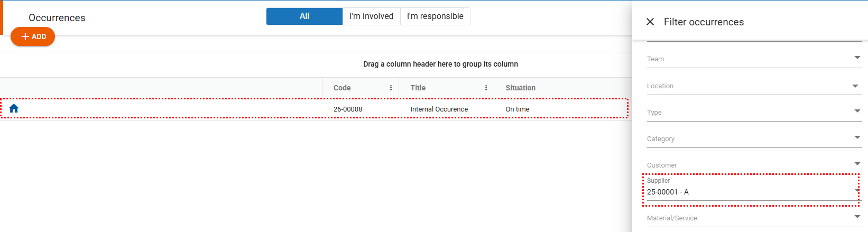868x232 pixels.
Task: Select occurrence code 26-00008
Action: tap(348, 109)
